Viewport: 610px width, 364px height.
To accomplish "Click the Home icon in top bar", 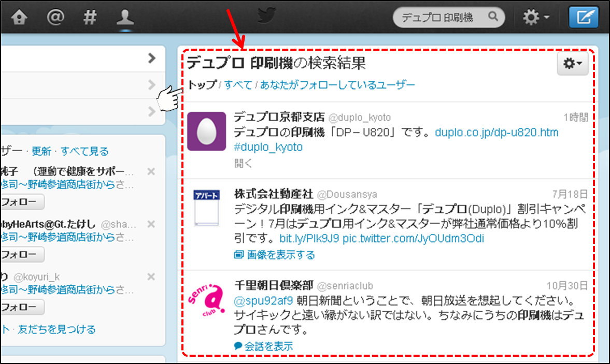I will [x=19, y=18].
